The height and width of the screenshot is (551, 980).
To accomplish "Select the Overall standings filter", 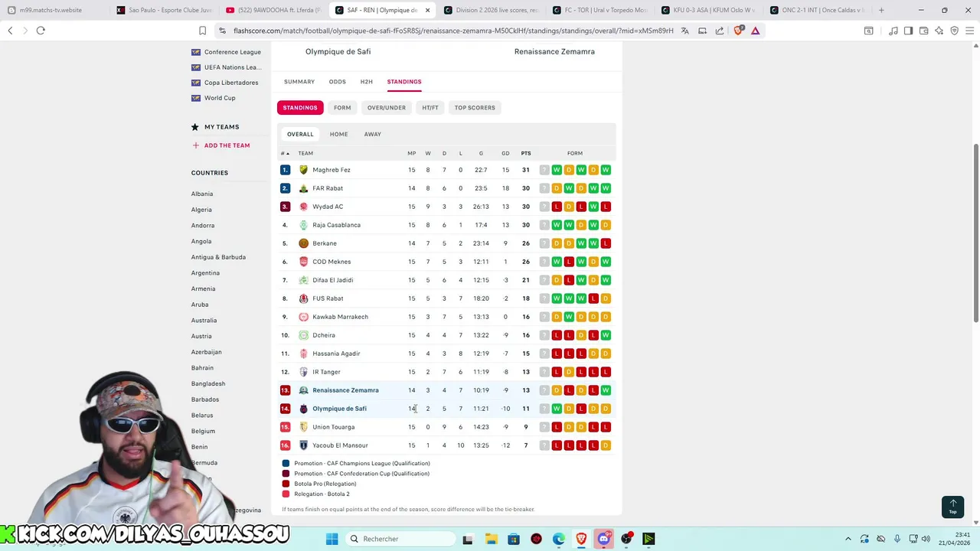I will tap(300, 134).
